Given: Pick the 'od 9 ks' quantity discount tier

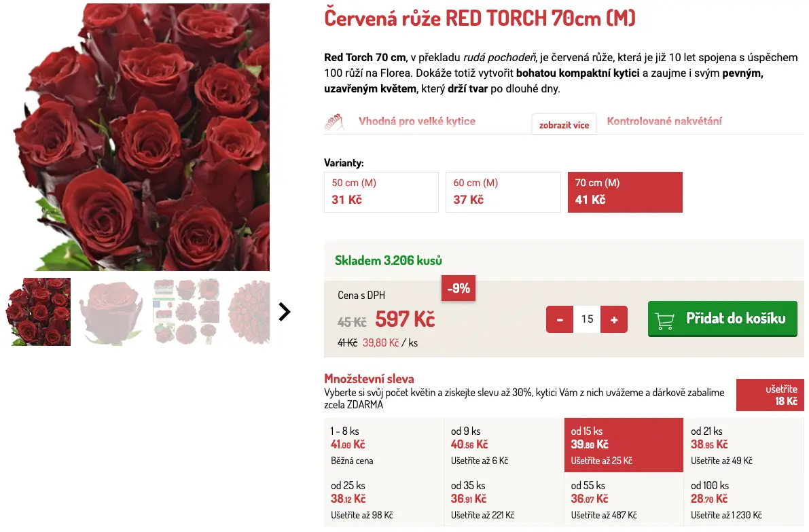Looking at the screenshot, I should (x=503, y=445).
